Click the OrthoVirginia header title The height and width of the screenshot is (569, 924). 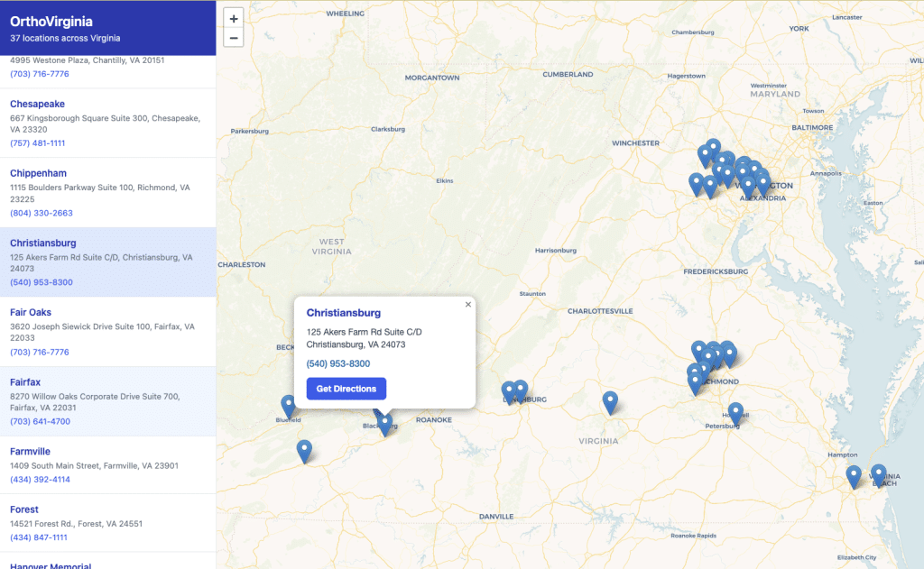[x=51, y=21]
